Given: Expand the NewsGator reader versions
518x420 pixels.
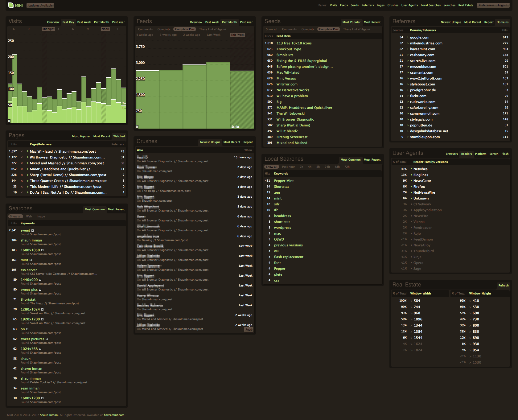Looking at the screenshot, I should click(411, 181).
